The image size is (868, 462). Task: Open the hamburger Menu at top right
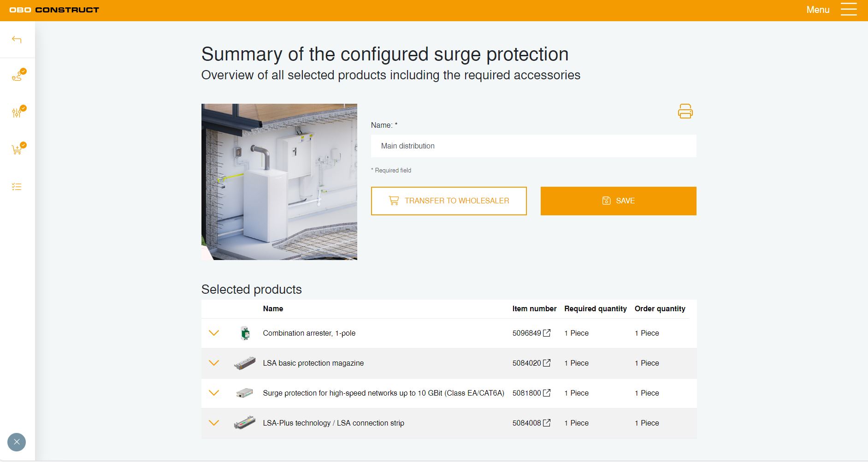tap(848, 10)
